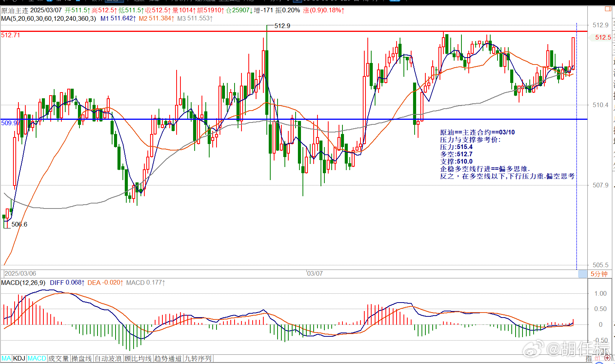The height and width of the screenshot is (364, 615).
Task: Click the pink 组 button
Action: coord(598,358)
